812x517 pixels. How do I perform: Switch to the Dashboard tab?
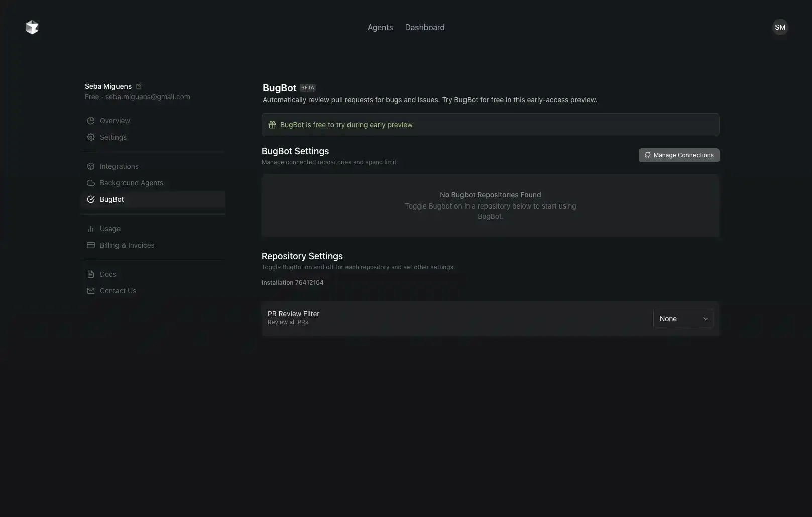tap(425, 27)
